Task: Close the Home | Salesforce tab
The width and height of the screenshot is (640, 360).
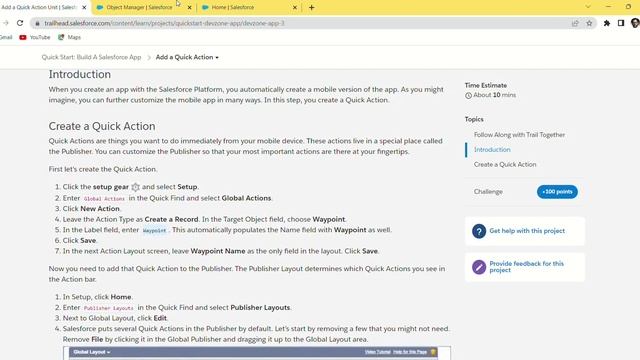Action: [x=295, y=7]
